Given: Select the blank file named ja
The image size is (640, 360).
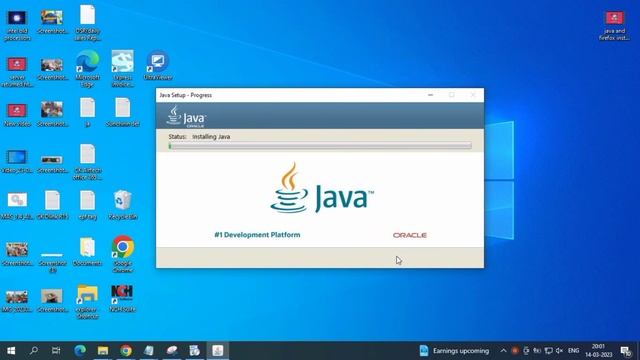Looking at the screenshot, I should tap(87, 112).
